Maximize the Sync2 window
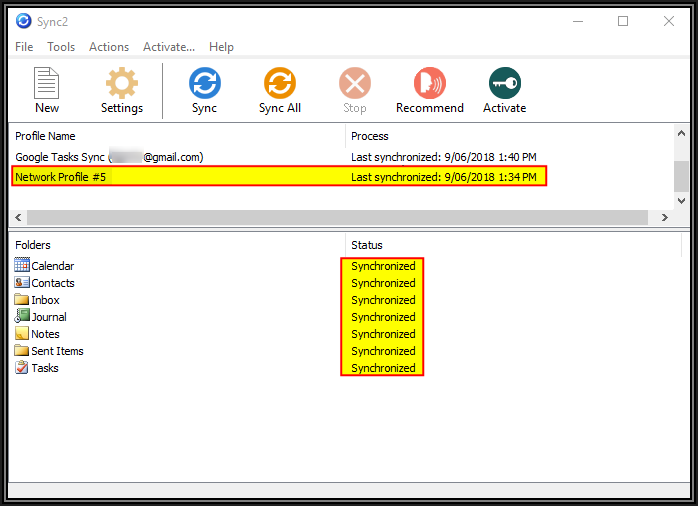Viewport: 698px width, 506px height. coord(623,21)
